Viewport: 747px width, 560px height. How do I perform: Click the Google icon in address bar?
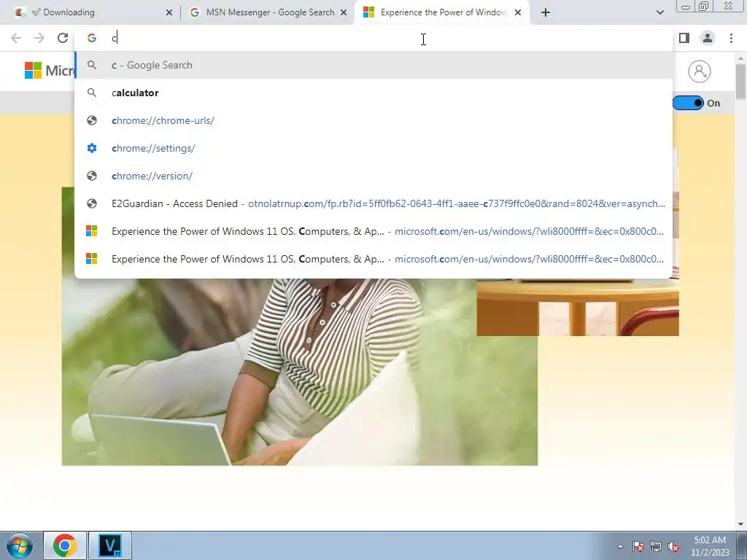91,38
